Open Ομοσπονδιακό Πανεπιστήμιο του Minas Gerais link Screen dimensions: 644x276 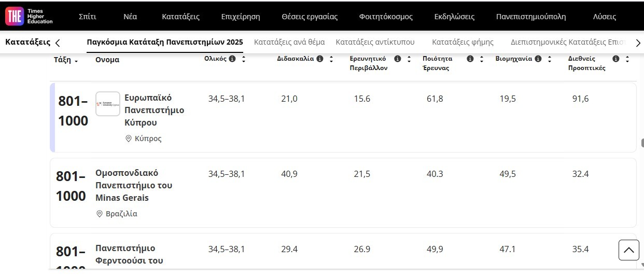point(134,185)
